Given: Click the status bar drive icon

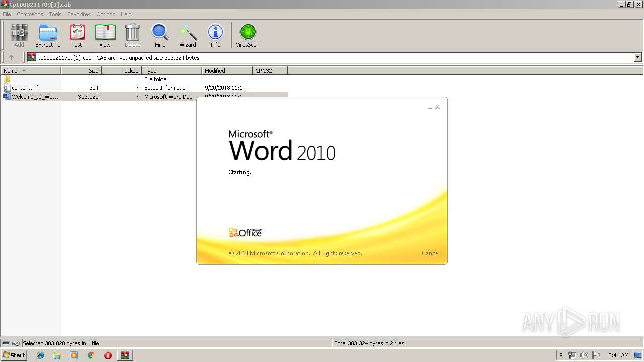Looking at the screenshot, I should click(6, 343).
